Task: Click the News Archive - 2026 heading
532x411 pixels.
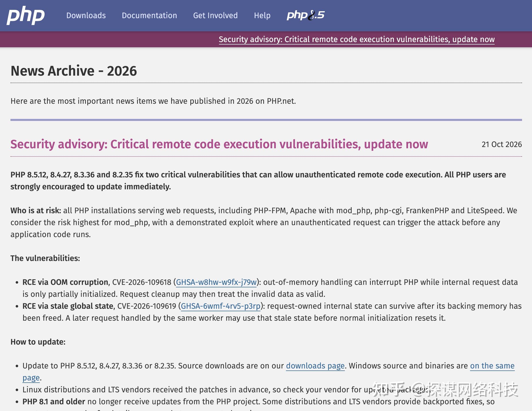Action: pos(74,71)
